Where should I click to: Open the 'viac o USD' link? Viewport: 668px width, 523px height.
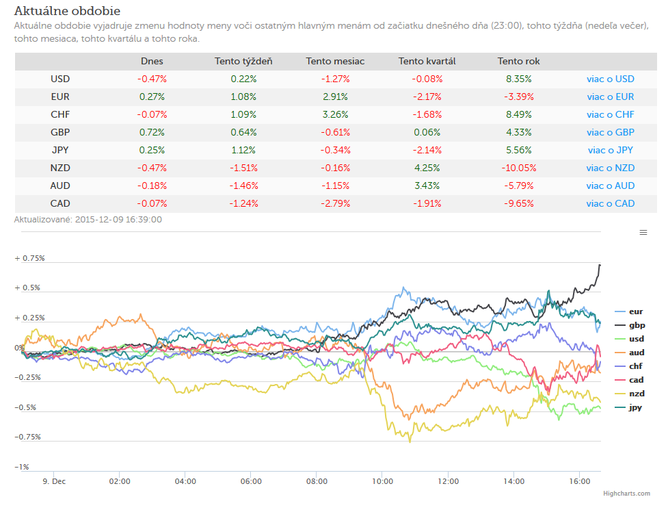point(610,79)
